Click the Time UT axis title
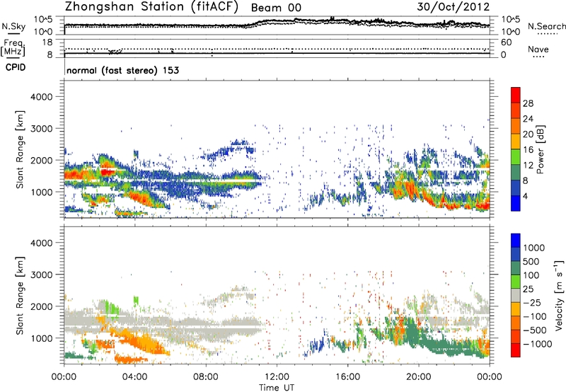566x392 pixels. [x=277, y=388]
